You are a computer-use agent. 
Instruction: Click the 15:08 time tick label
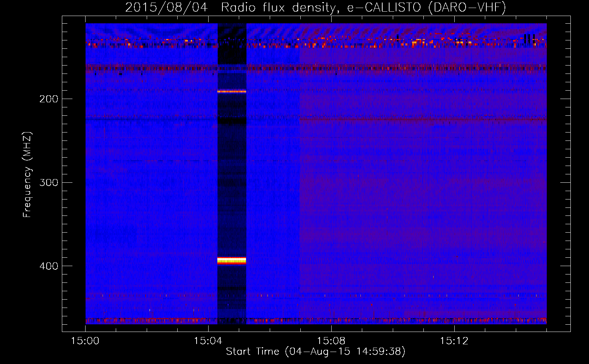point(331,341)
